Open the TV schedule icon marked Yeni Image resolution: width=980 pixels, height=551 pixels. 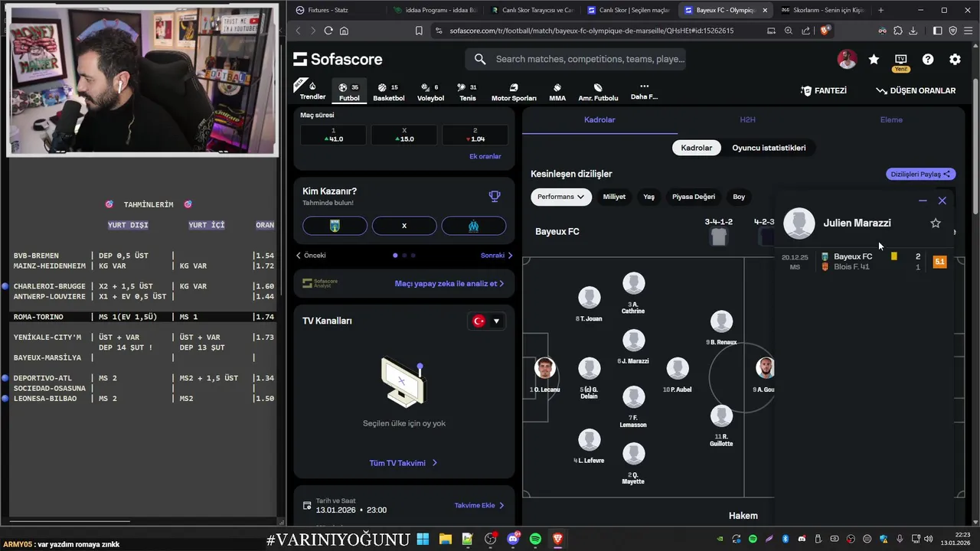pyautogui.click(x=900, y=60)
